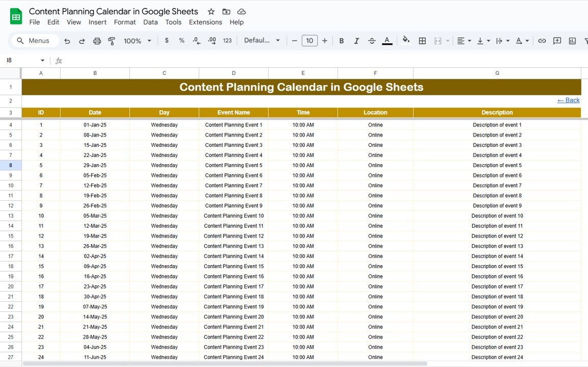
Task: Click the undo icon in toolbar
Action: (x=67, y=41)
